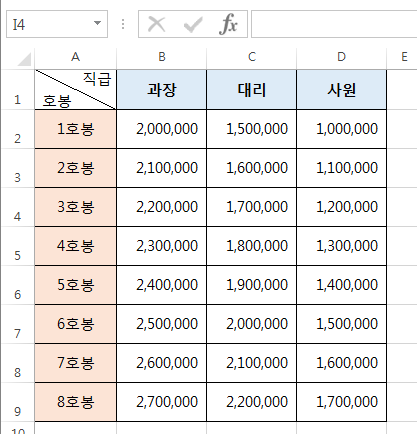Click the Cancel X icon in formula bar
This screenshot has width=417, height=434.
point(156,24)
